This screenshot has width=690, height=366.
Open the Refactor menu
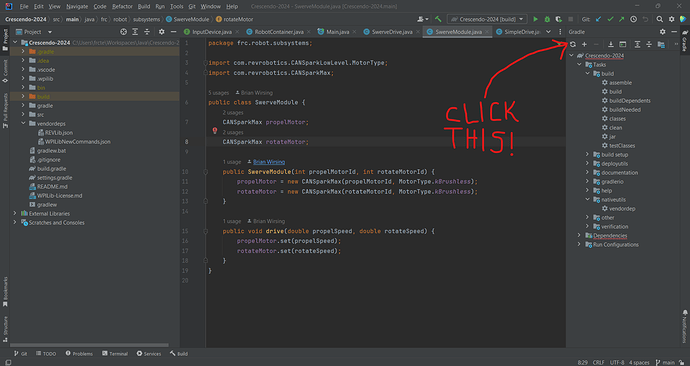(122, 7)
